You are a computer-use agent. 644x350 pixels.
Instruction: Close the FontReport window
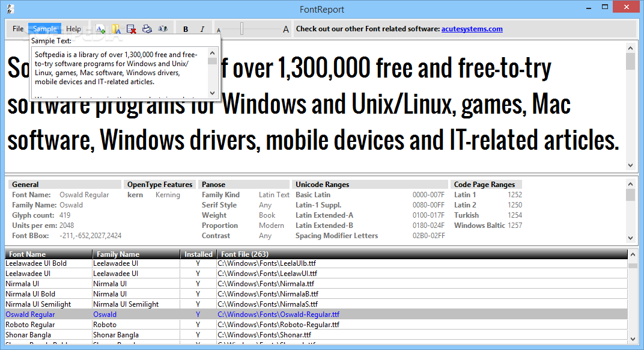(x=627, y=7)
